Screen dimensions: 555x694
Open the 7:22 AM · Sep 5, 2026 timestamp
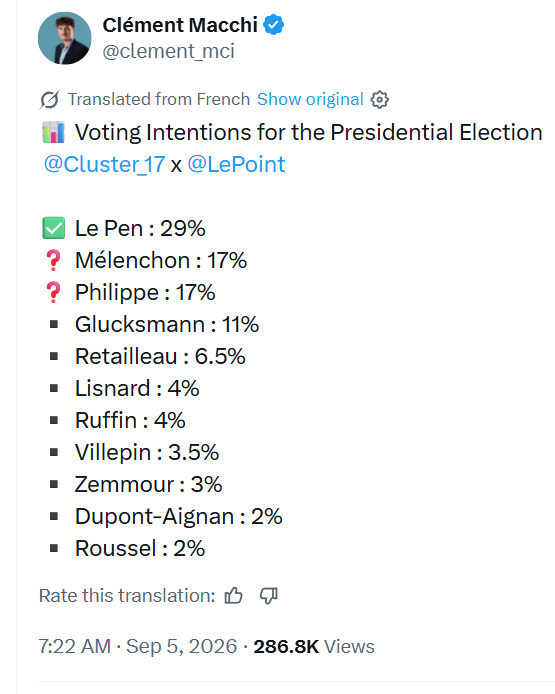click(x=138, y=646)
